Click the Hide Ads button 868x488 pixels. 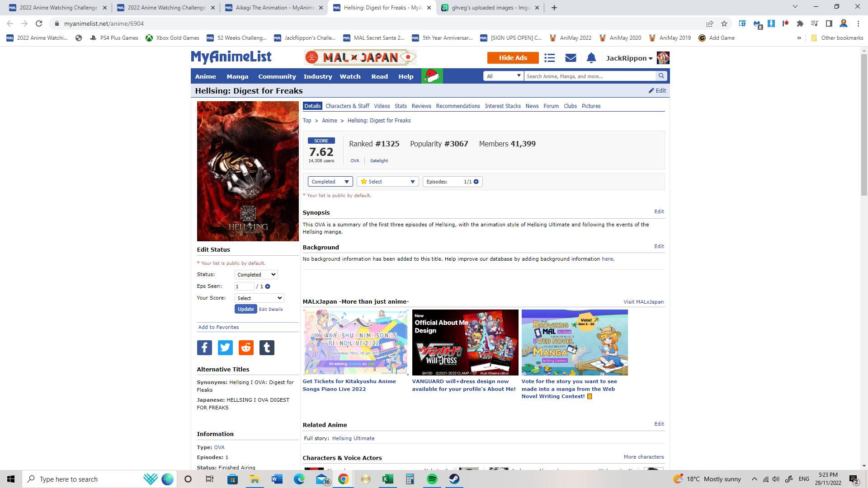(x=513, y=58)
